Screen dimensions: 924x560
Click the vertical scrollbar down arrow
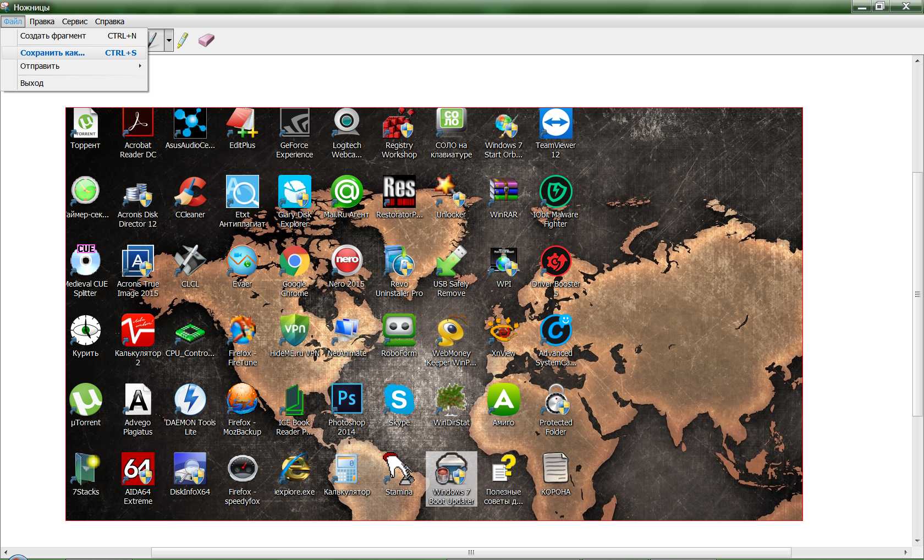tap(917, 541)
